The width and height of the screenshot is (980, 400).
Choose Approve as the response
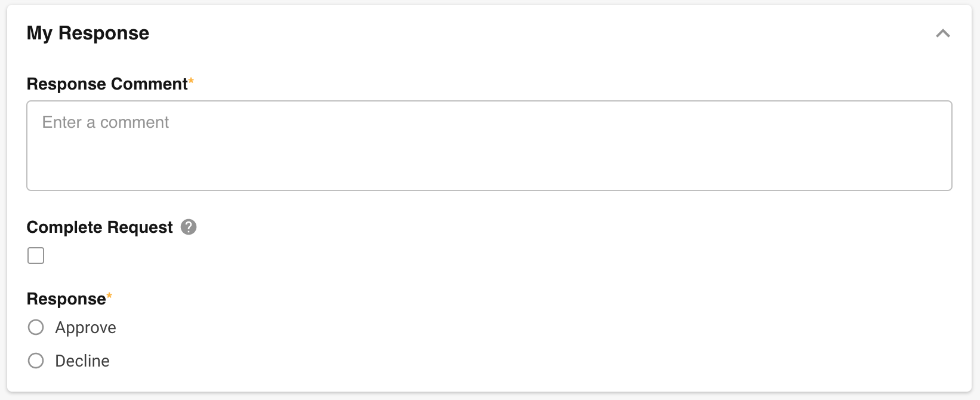(x=36, y=327)
